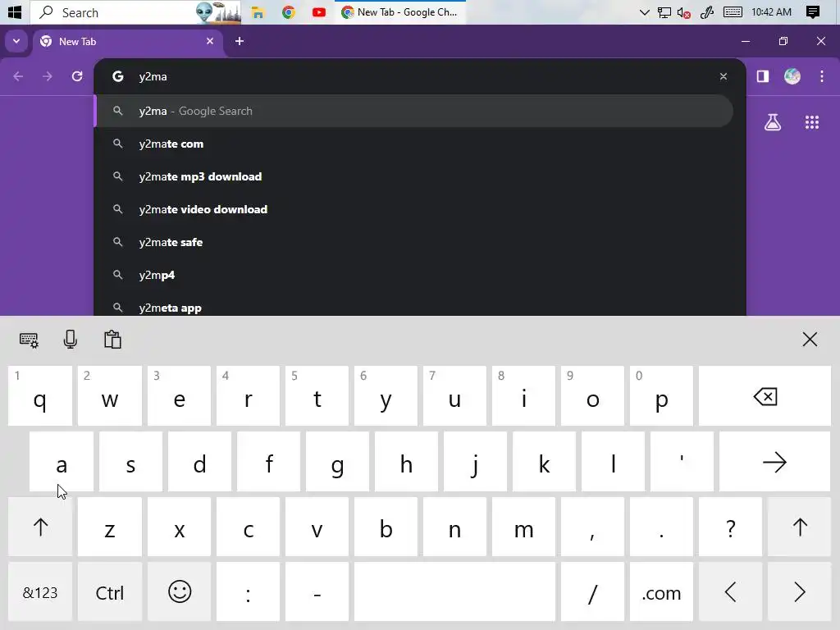
Task: Tap the letter t key
Action: pyautogui.click(x=317, y=396)
